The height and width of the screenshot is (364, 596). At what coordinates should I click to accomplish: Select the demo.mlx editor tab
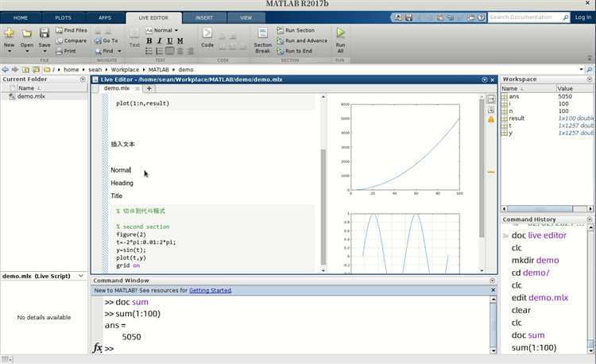[117, 88]
